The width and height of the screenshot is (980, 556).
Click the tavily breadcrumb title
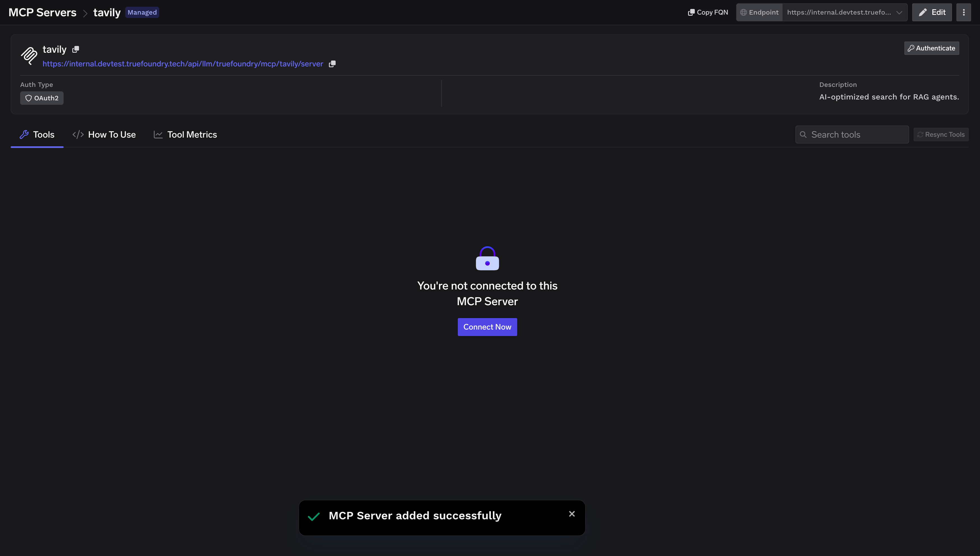(107, 12)
